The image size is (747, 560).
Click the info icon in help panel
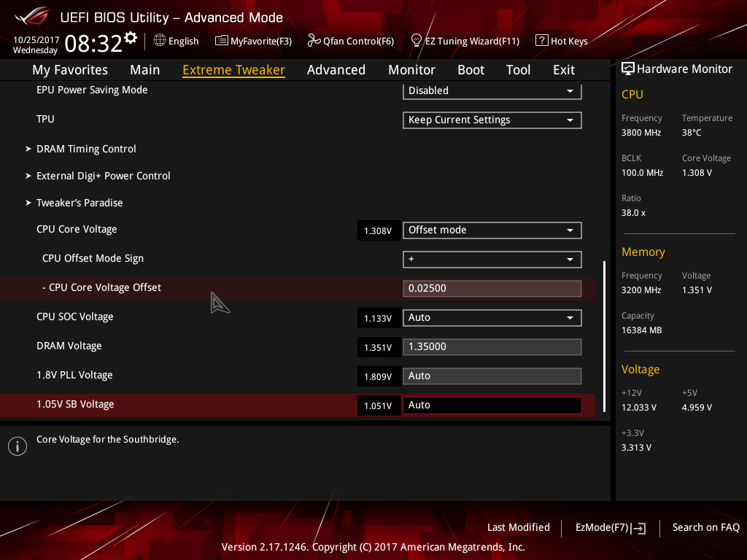tap(18, 446)
